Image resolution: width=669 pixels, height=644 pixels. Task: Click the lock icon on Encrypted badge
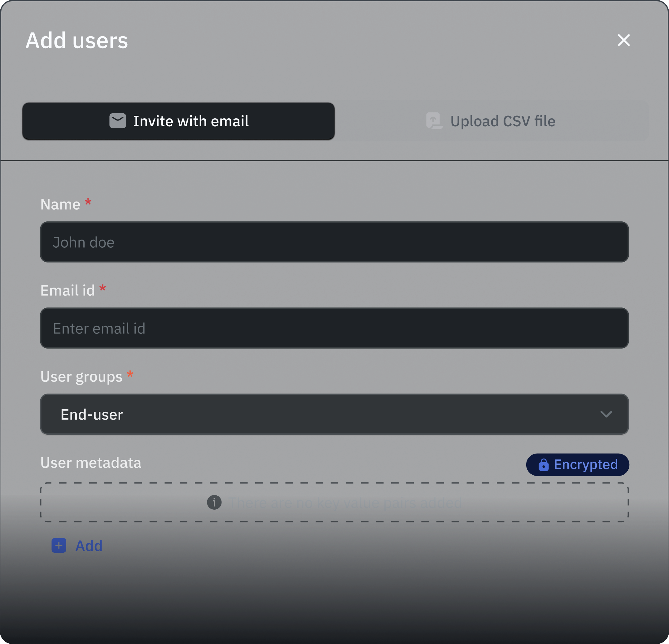pyautogui.click(x=543, y=464)
